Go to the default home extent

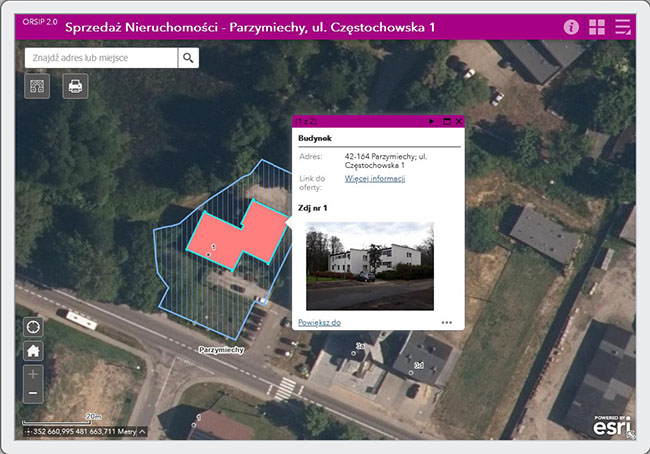(33, 351)
